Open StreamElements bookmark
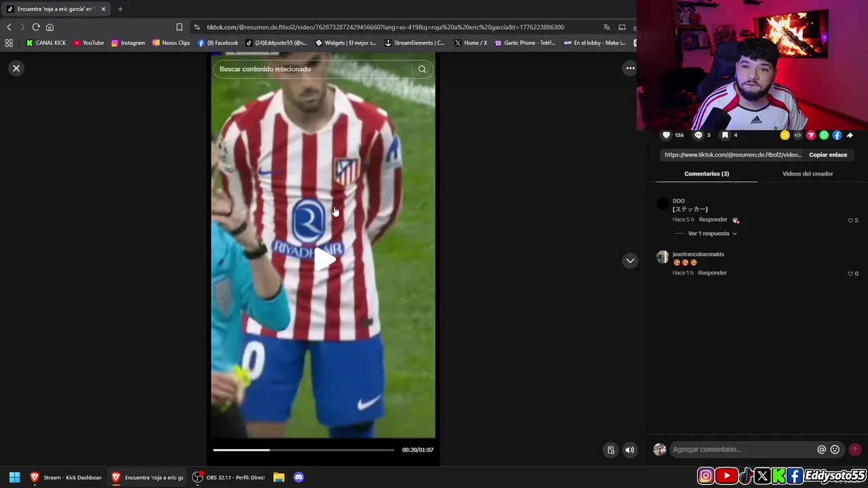868x488 pixels. 414,43
